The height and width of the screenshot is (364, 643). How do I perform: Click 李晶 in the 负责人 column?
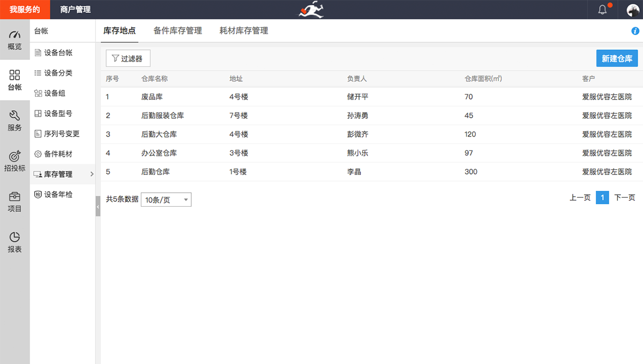coord(354,172)
